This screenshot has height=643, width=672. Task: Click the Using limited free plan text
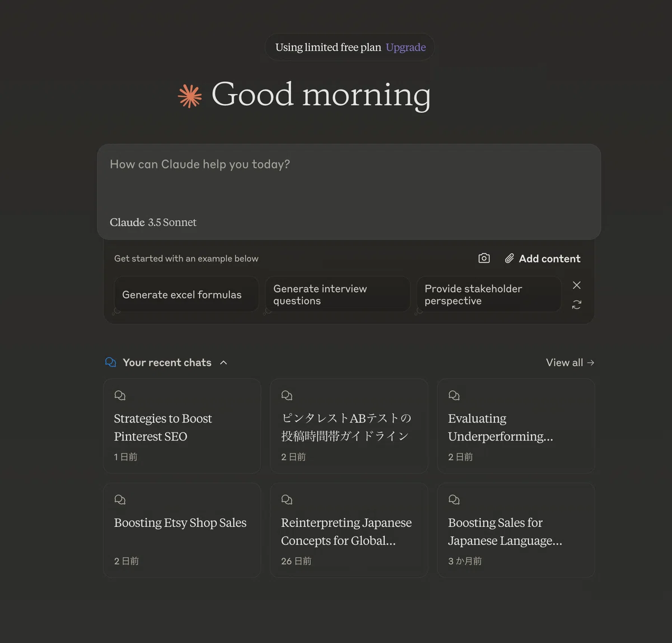(x=328, y=48)
